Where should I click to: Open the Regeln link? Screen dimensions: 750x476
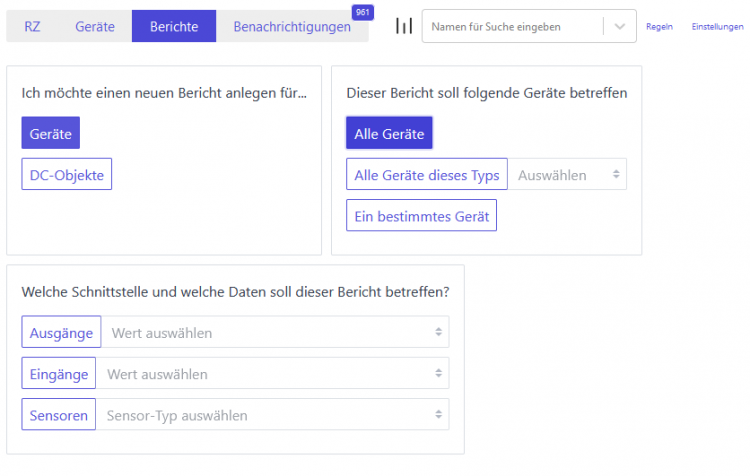point(659,27)
